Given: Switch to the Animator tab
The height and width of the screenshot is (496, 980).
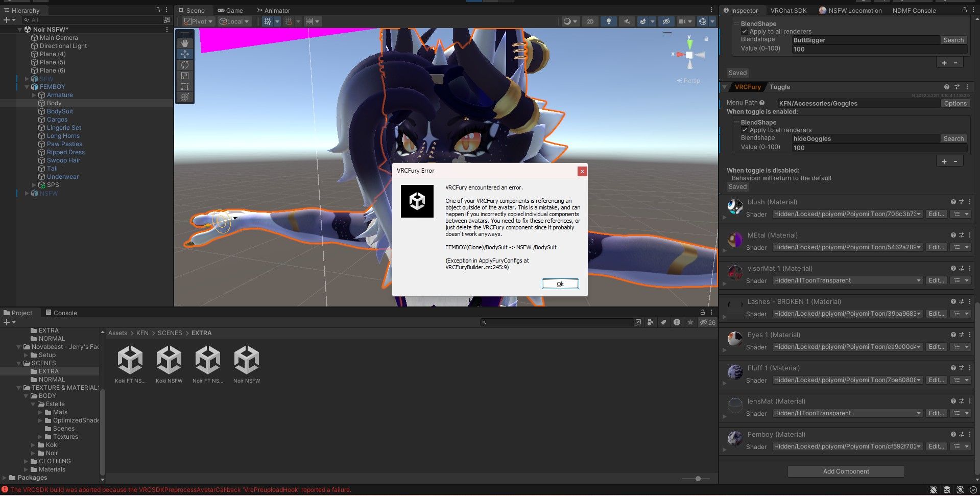Looking at the screenshot, I should 273,10.
